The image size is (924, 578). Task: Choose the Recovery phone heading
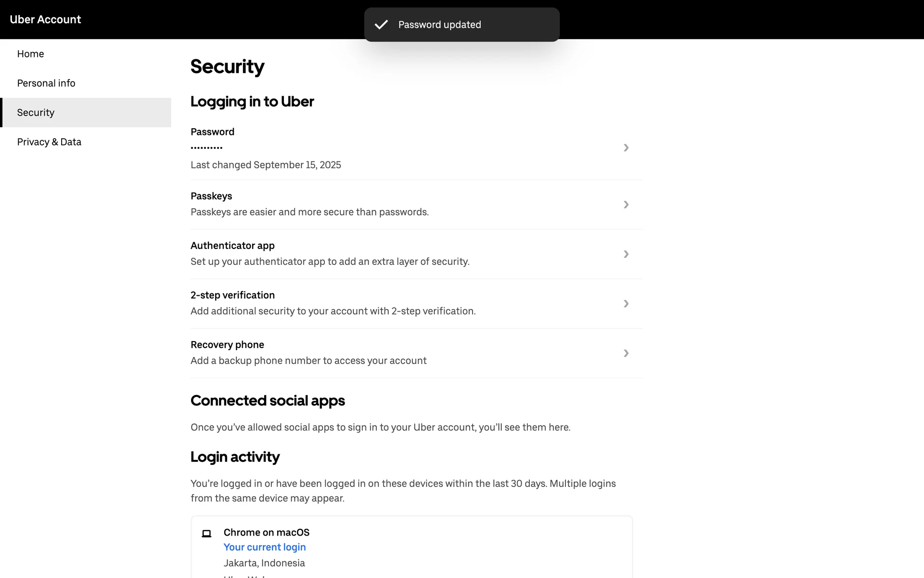tap(227, 345)
